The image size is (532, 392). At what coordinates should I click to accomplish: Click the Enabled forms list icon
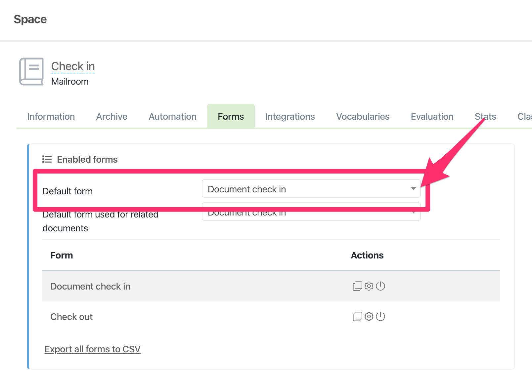pyautogui.click(x=47, y=159)
